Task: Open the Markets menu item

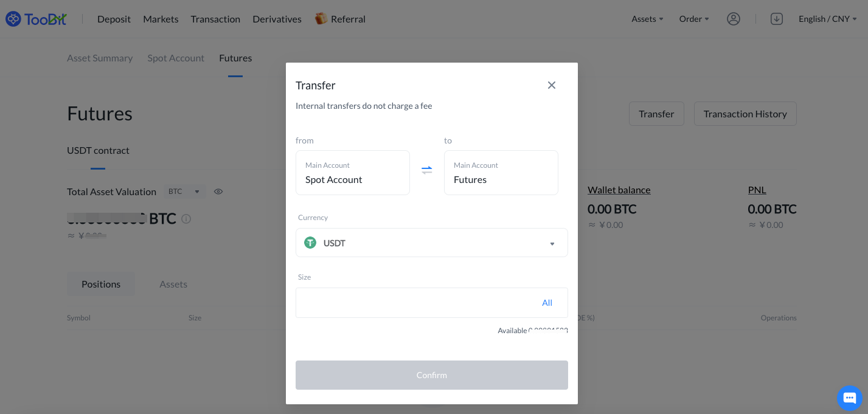Action: pyautogui.click(x=161, y=19)
